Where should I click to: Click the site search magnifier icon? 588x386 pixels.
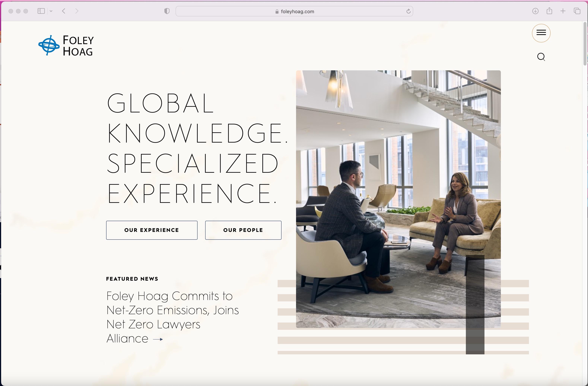pos(541,57)
